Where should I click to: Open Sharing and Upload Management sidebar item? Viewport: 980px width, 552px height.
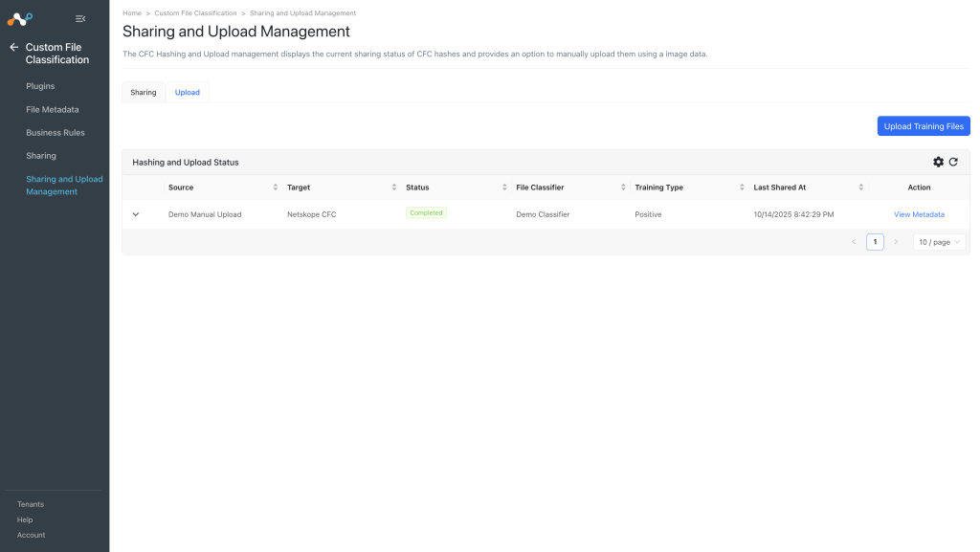click(64, 186)
